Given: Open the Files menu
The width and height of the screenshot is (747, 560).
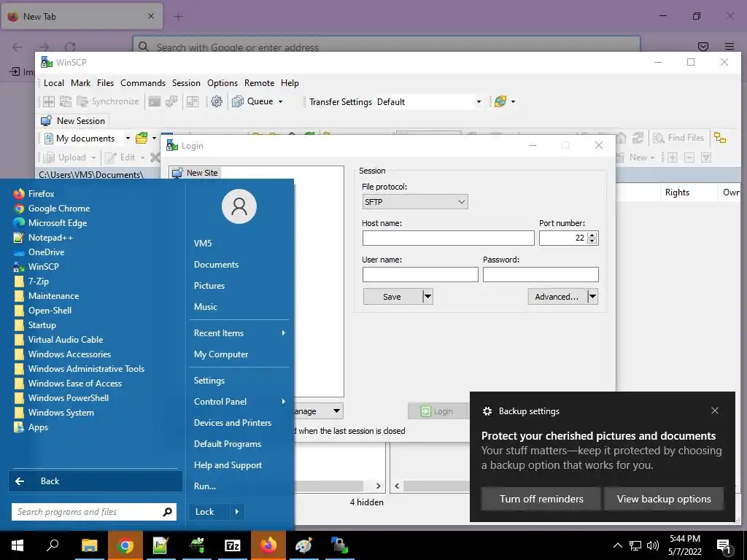Looking at the screenshot, I should 105,83.
